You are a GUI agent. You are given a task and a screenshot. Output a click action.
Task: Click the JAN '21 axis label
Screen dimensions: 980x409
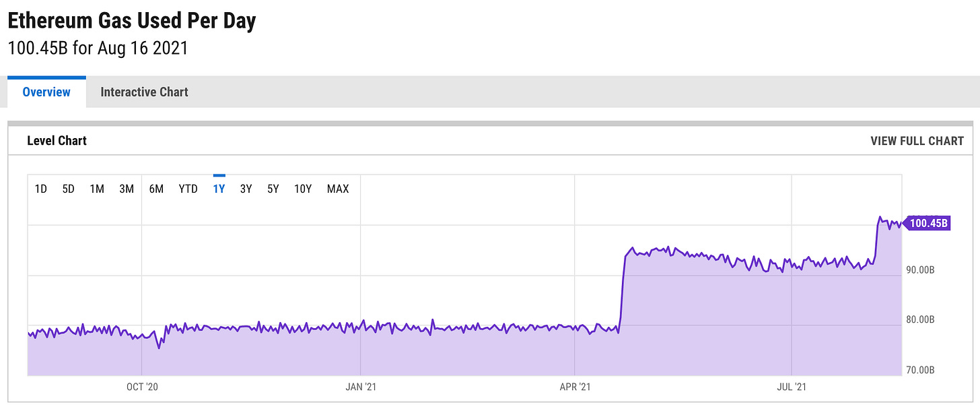(361, 387)
